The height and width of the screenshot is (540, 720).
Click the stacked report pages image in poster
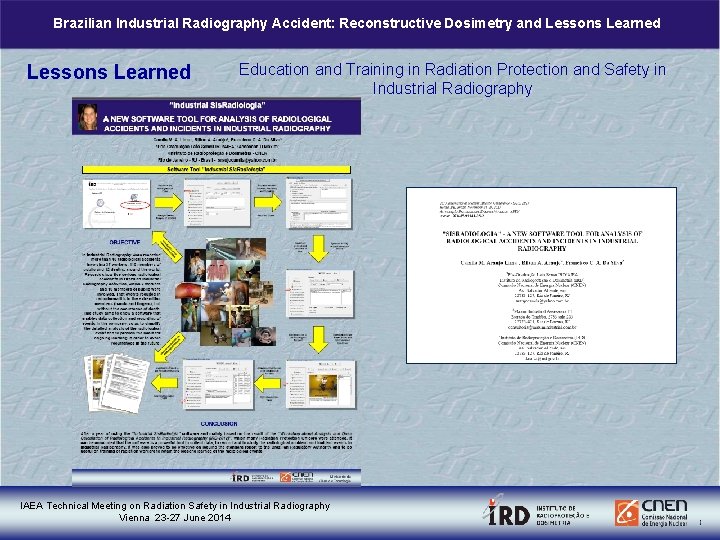coord(117,382)
